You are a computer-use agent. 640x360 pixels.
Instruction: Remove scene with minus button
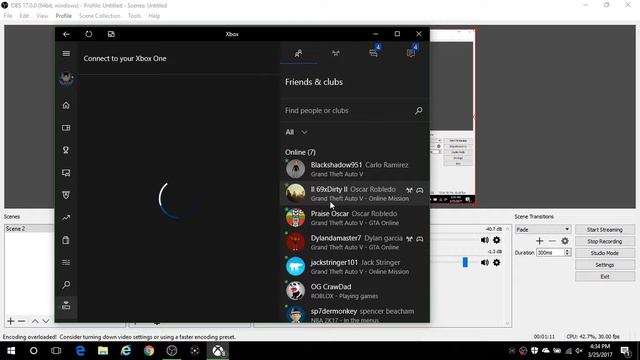point(22,321)
